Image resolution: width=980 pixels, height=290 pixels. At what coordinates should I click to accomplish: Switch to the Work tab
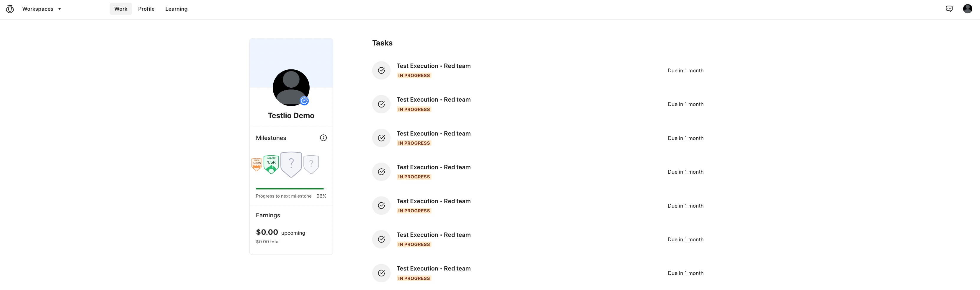pyautogui.click(x=121, y=9)
